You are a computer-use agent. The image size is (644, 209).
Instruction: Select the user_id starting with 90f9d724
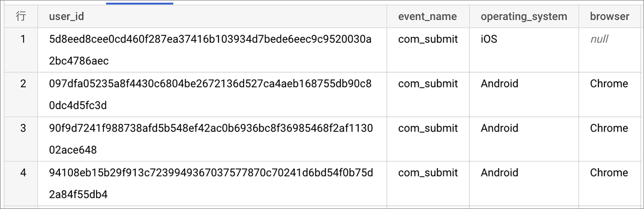coord(211,139)
